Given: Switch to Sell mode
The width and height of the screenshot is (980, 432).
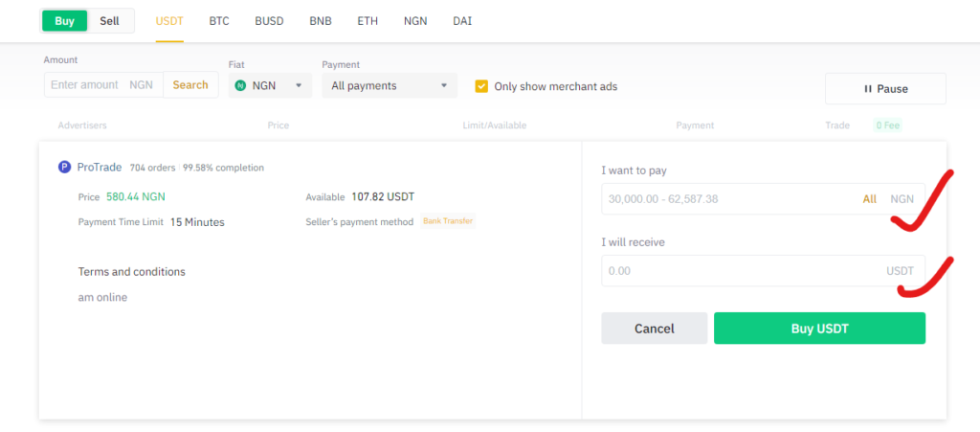Looking at the screenshot, I should click(x=109, y=21).
